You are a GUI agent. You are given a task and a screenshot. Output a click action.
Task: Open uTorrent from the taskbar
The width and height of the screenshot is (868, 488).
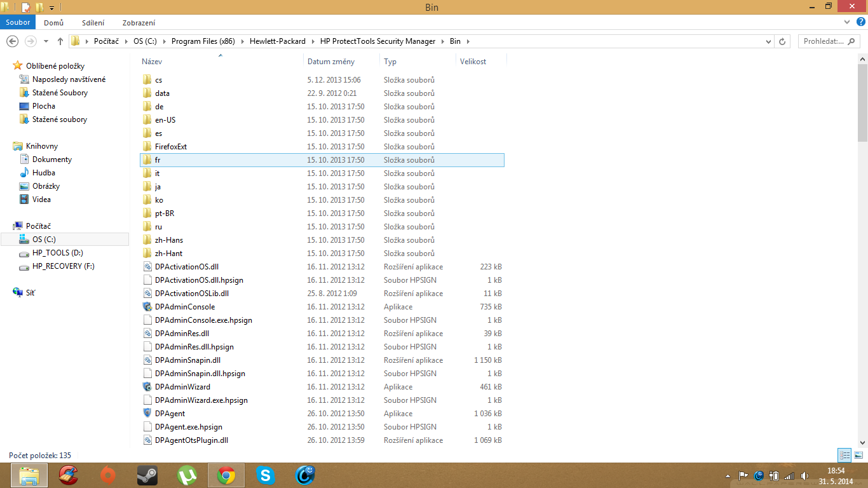(x=187, y=475)
